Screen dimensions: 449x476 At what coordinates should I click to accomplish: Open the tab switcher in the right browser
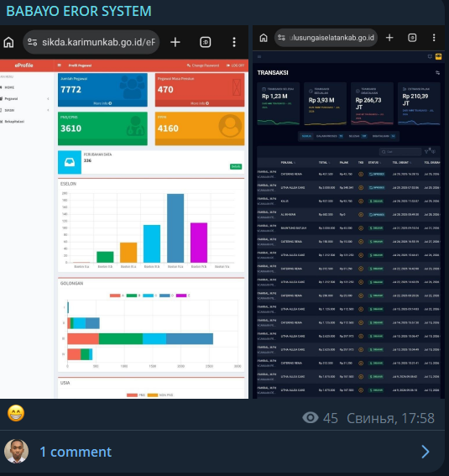click(412, 38)
